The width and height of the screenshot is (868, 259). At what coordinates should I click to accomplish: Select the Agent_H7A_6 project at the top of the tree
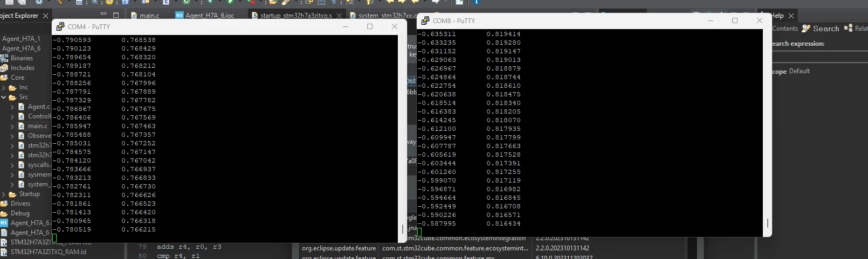pyautogui.click(x=21, y=48)
